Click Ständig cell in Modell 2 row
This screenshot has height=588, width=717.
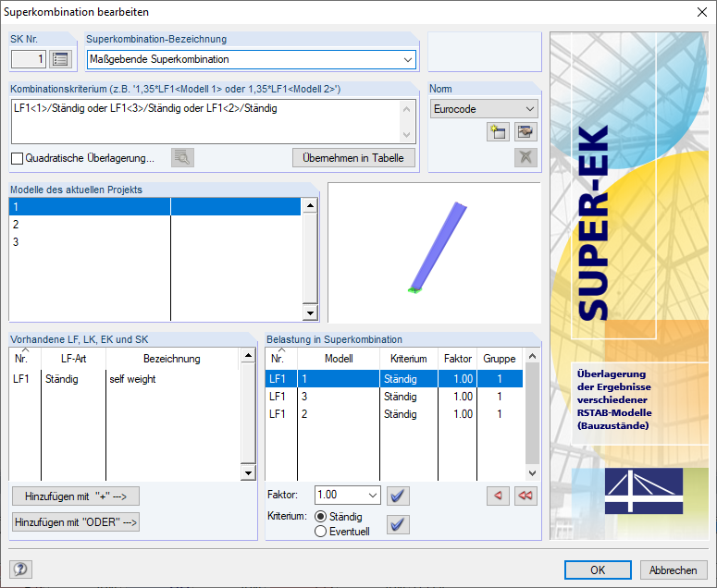pos(409,414)
